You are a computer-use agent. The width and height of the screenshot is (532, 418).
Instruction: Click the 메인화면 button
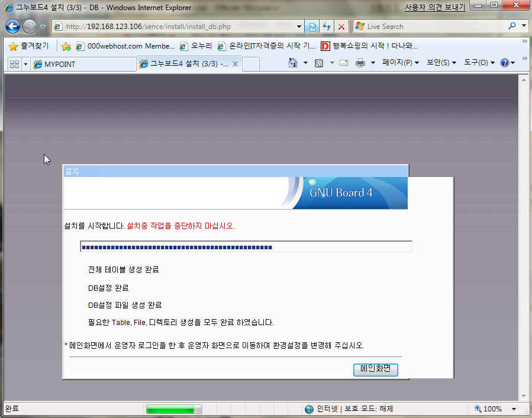click(375, 369)
